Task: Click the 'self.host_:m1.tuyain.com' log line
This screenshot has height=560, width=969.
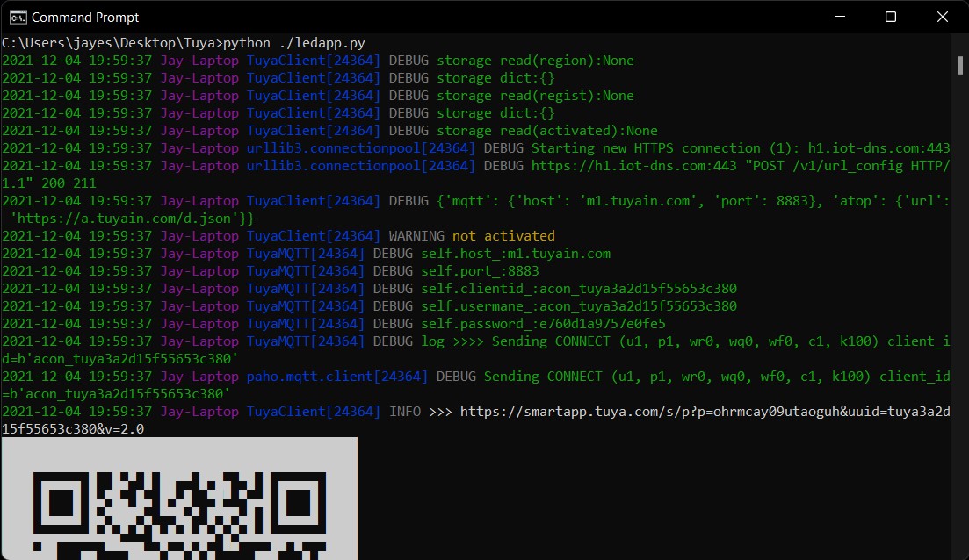Action: 516,254
